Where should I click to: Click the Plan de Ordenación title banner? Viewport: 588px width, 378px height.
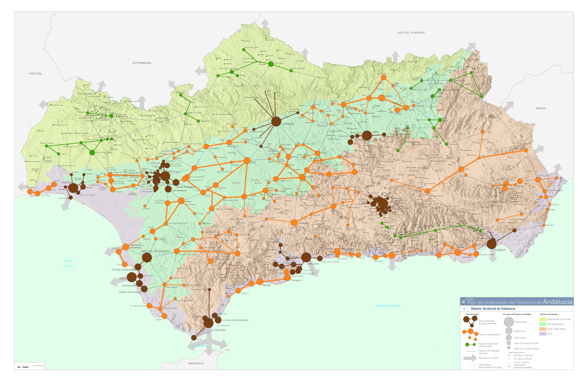pyautogui.click(x=517, y=301)
